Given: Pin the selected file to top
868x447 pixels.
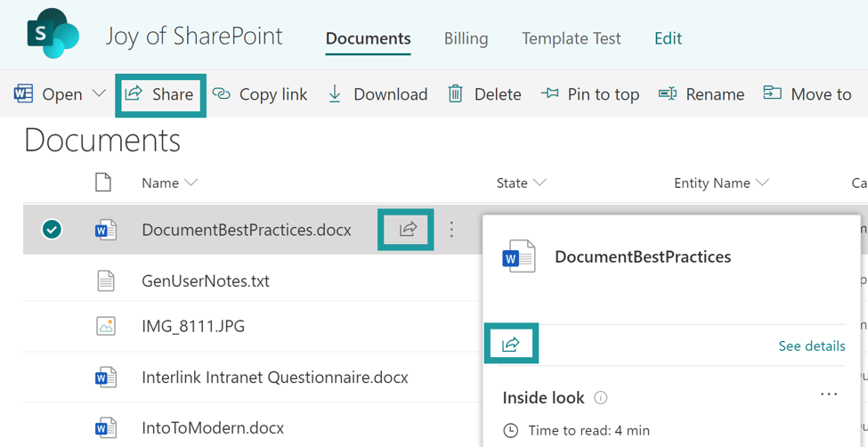Looking at the screenshot, I should (590, 94).
